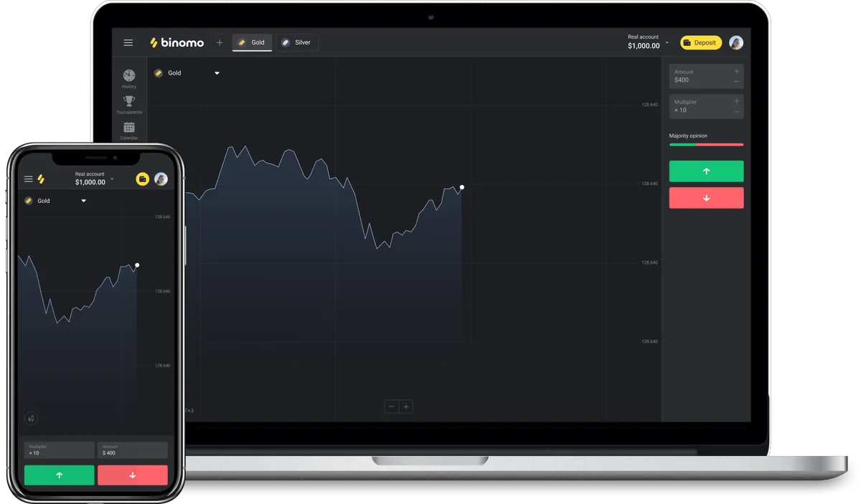Screen dimensions: 861x504
Task: Click the binomo logo on the laptop
Action: (x=177, y=43)
